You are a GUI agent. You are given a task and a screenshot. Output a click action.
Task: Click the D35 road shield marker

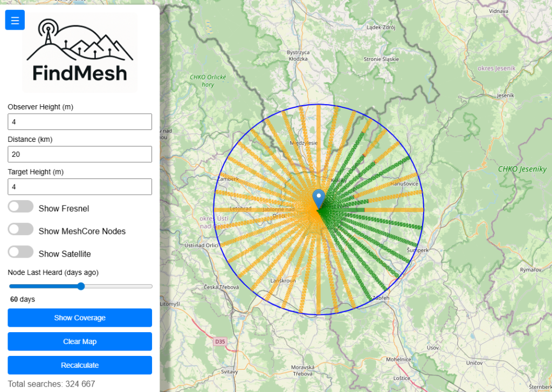[x=219, y=341]
